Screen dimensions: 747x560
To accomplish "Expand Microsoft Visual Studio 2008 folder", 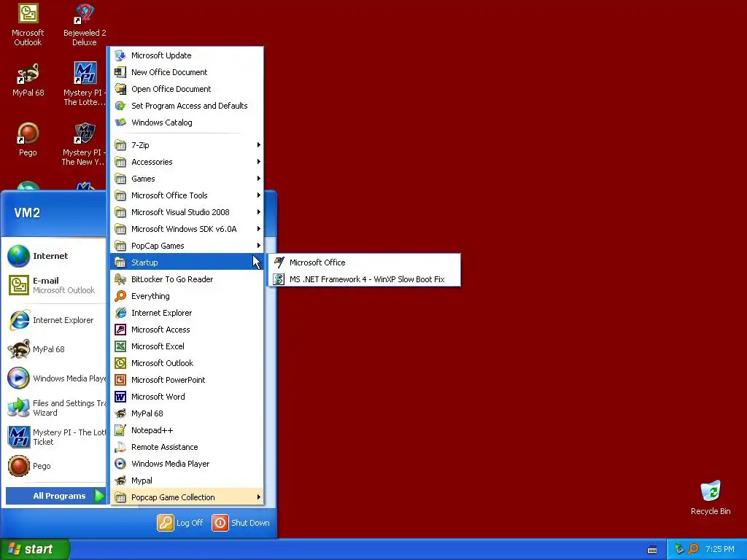I will coord(187,212).
